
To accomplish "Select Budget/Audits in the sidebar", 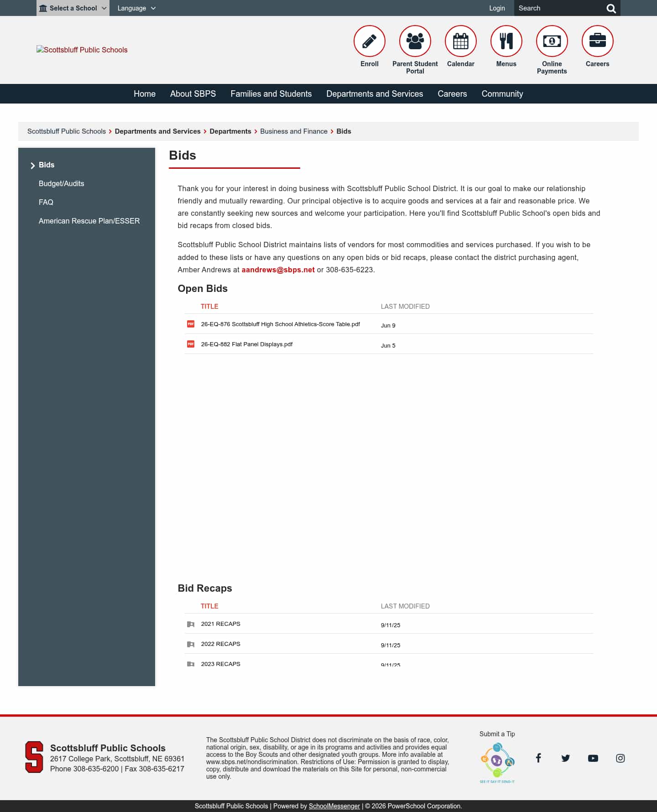I will (62, 183).
